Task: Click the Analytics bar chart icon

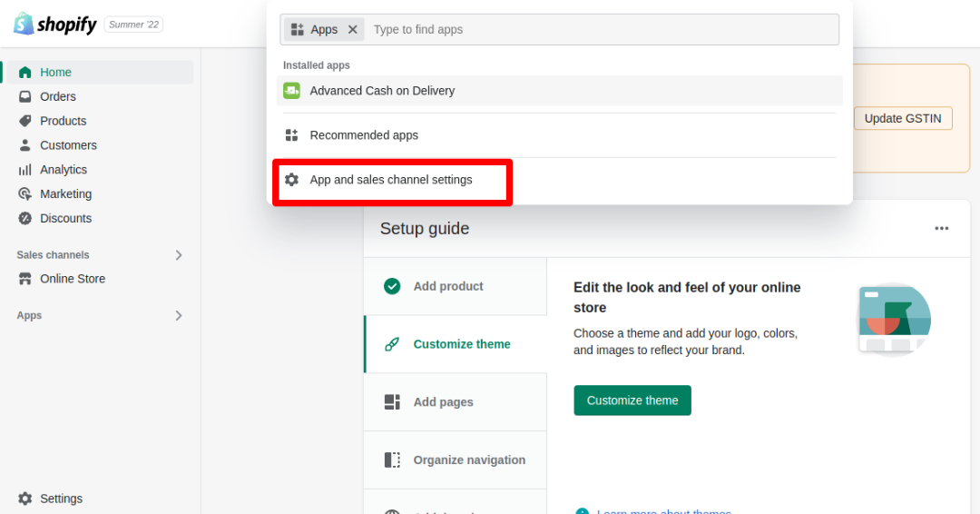Action: [x=25, y=170]
